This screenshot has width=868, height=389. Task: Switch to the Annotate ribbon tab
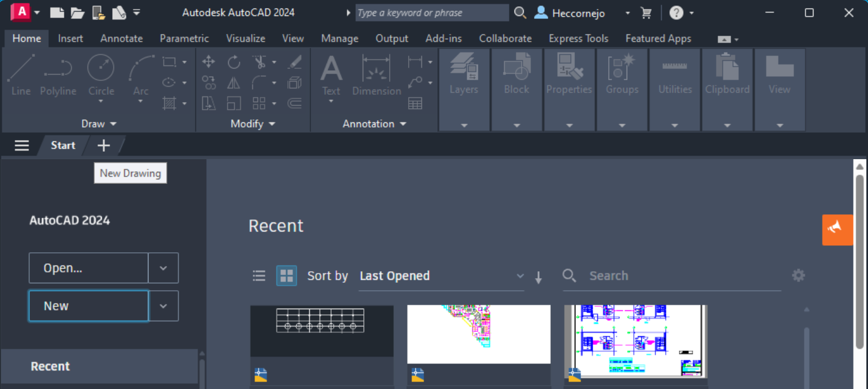(121, 38)
